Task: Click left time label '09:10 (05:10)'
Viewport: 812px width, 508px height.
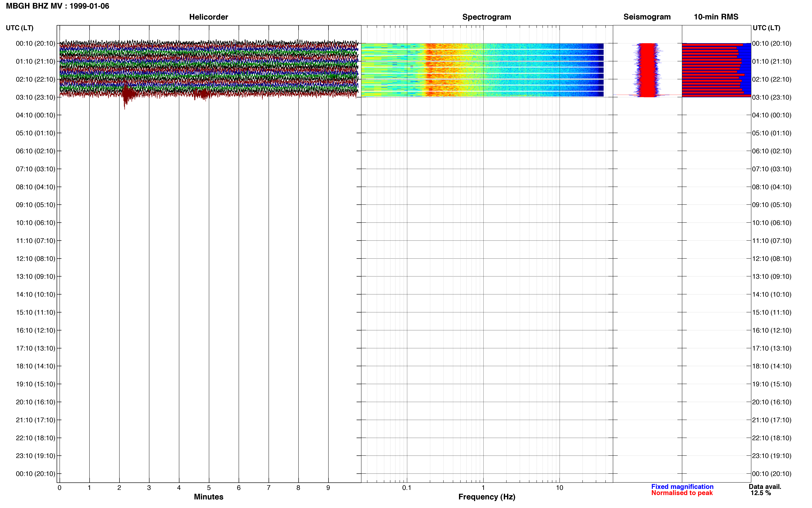Action: [35, 205]
